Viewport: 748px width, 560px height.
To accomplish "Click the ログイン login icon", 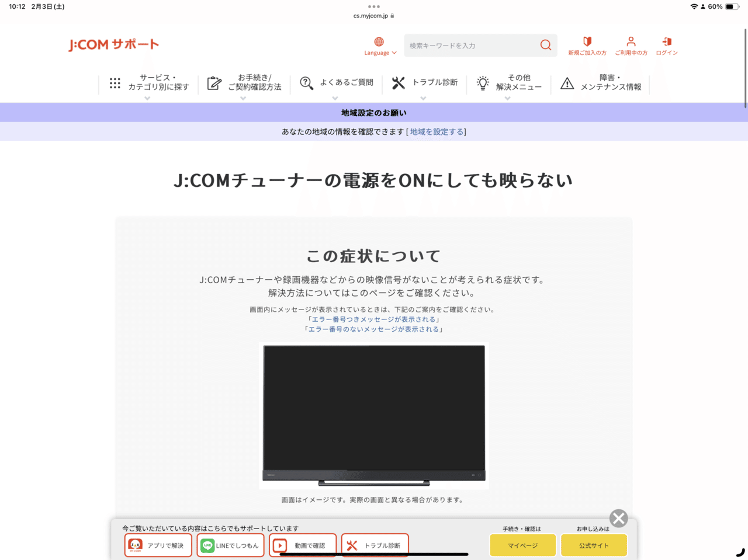I will (x=667, y=41).
